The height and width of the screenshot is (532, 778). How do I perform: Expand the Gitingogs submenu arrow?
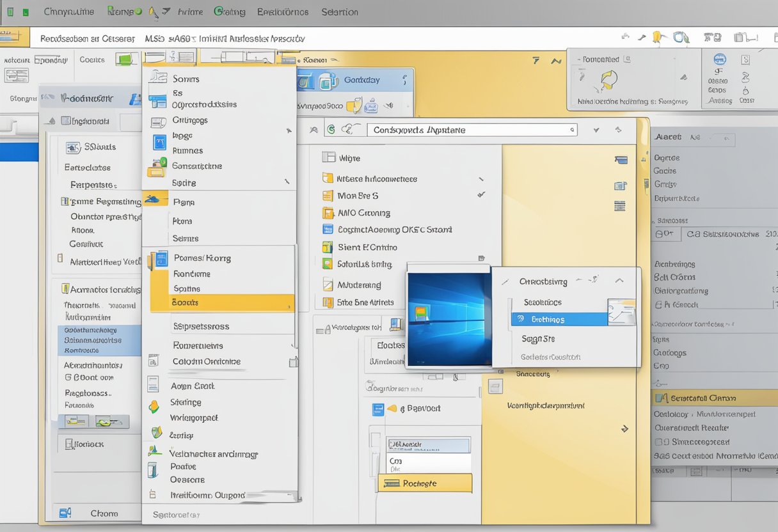click(289, 130)
